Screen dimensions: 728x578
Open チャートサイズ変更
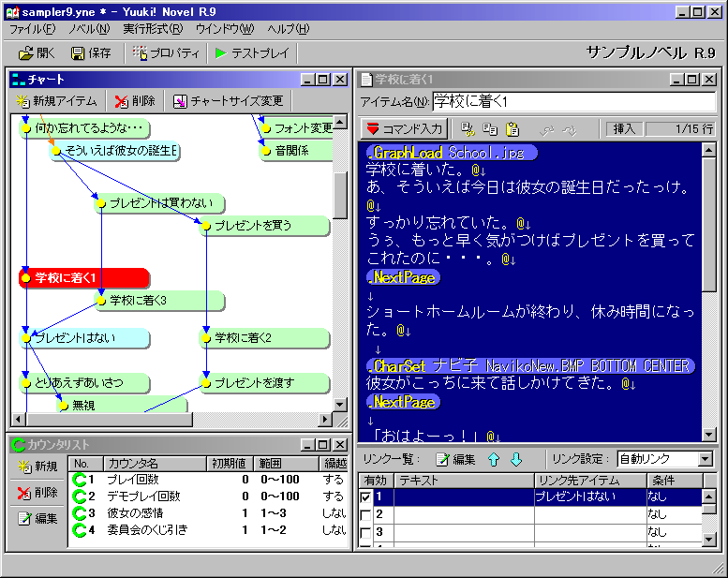(229, 101)
